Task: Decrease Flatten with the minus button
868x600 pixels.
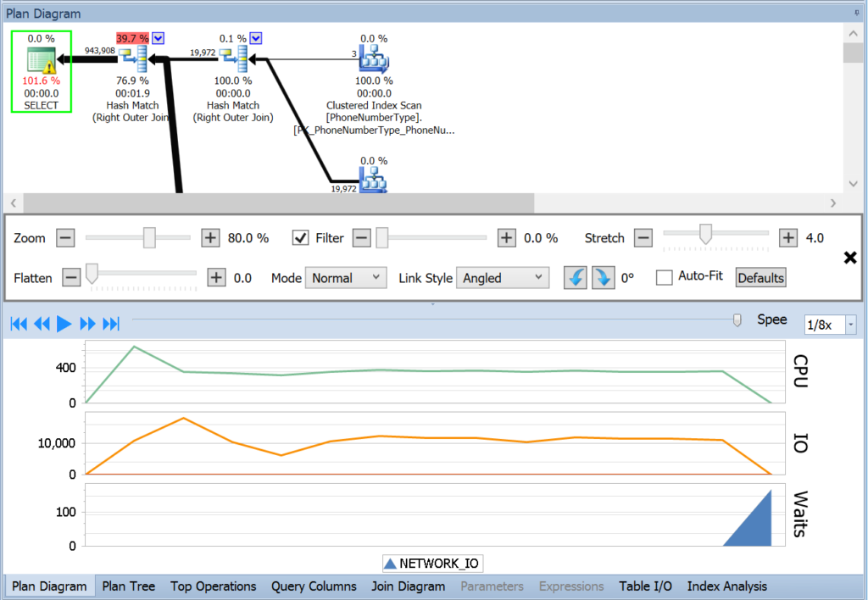Action: pyautogui.click(x=71, y=277)
